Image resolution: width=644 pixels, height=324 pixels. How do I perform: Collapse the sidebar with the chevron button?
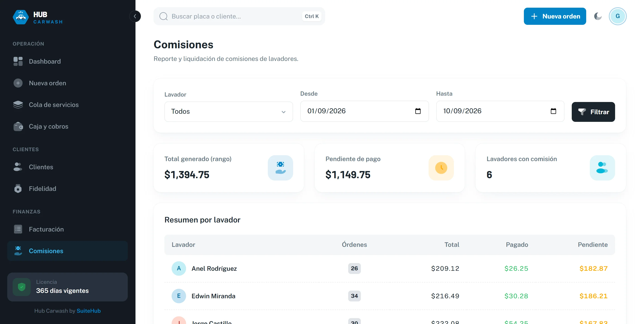[135, 16]
